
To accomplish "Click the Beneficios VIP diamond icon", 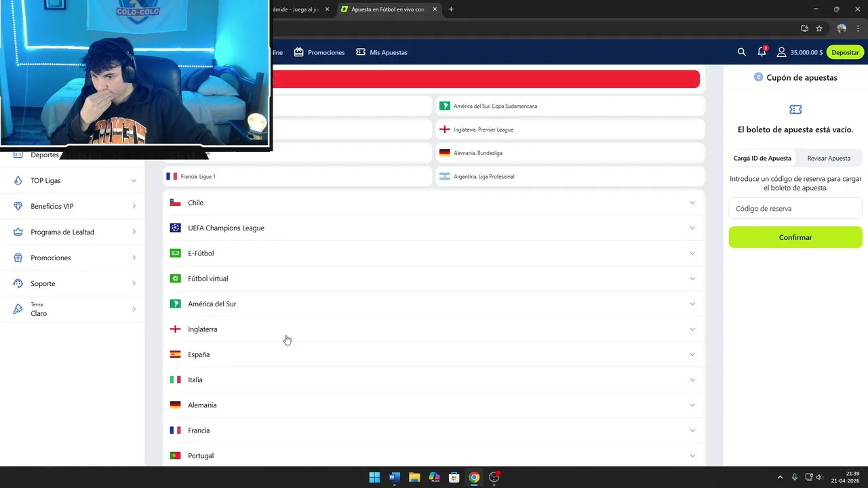I will pos(18,206).
